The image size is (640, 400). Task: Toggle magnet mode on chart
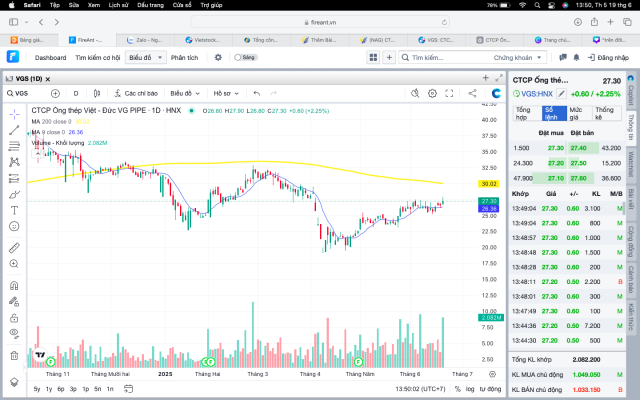coord(14,285)
